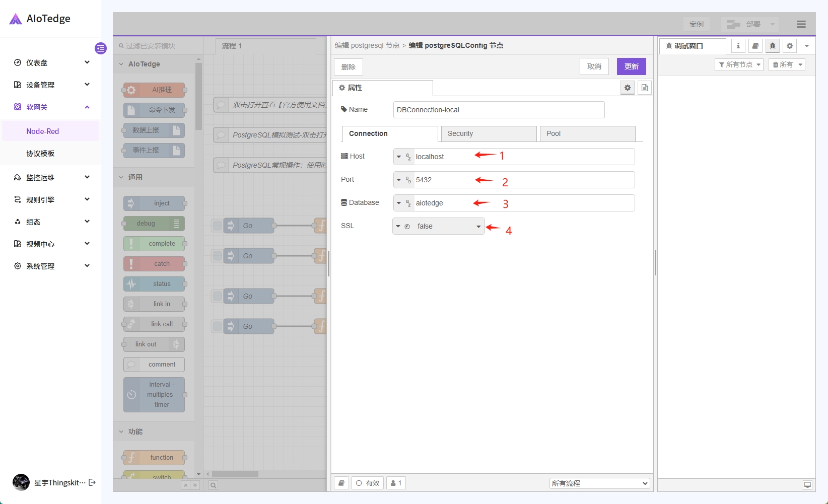Click the Database name input field
Image resolution: width=828 pixels, height=504 pixels.
(x=523, y=203)
